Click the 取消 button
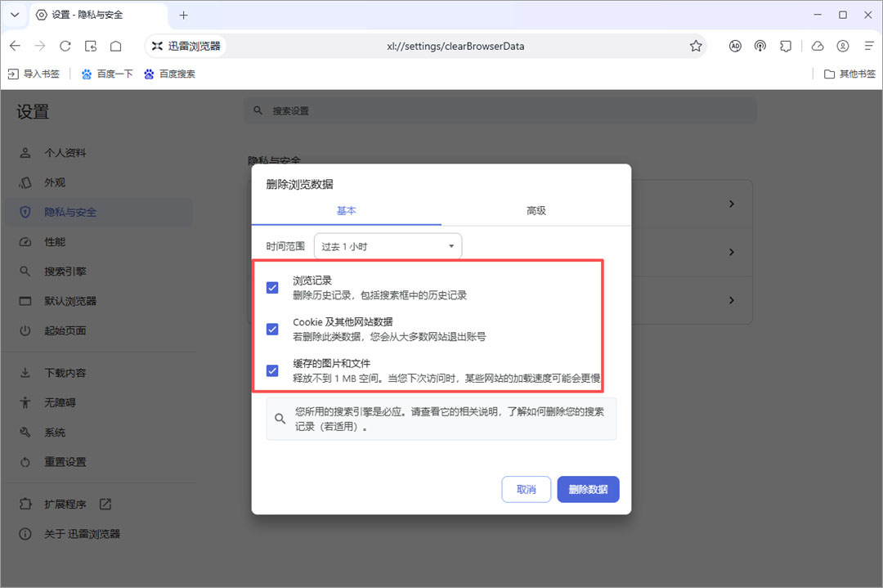 pyautogui.click(x=526, y=489)
